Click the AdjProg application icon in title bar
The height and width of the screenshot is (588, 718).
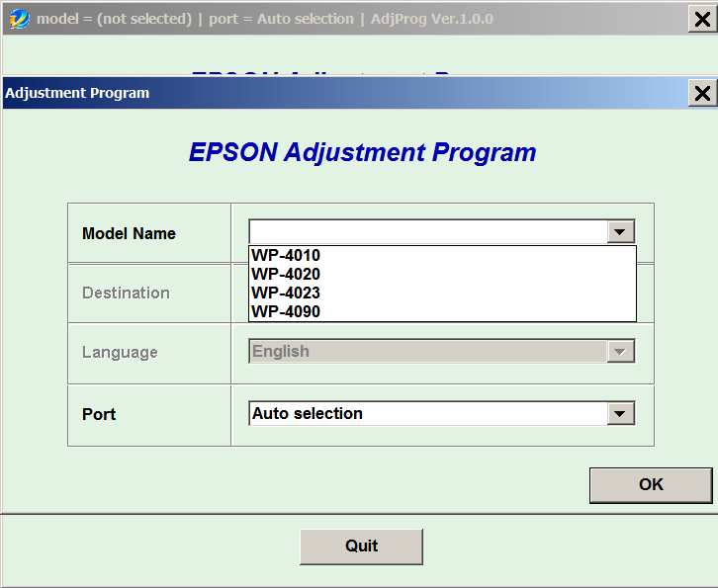tap(19, 19)
